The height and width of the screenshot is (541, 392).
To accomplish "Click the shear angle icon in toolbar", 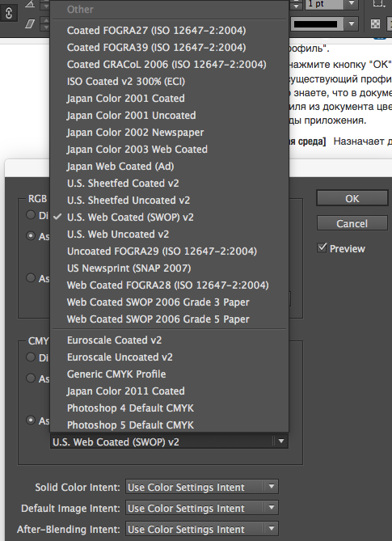I will click(31, 23).
